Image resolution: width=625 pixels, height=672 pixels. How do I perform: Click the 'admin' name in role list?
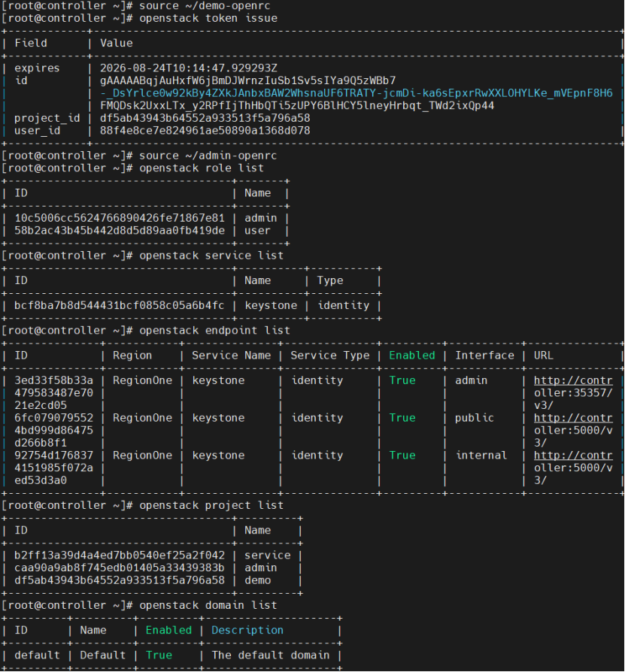pyautogui.click(x=261, y=218)
